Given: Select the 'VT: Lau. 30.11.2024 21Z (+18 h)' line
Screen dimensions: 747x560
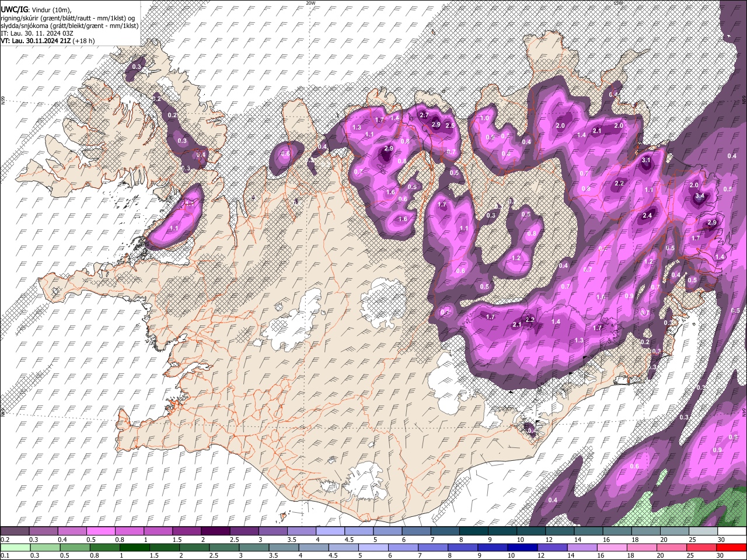Looking at the screenshot, I should (47, 41).
